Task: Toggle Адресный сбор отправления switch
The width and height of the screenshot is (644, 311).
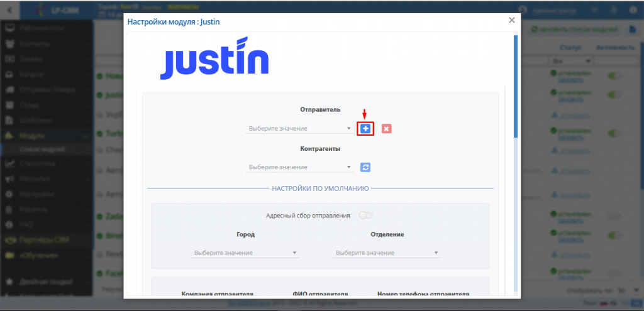Action: pos(365,216)
